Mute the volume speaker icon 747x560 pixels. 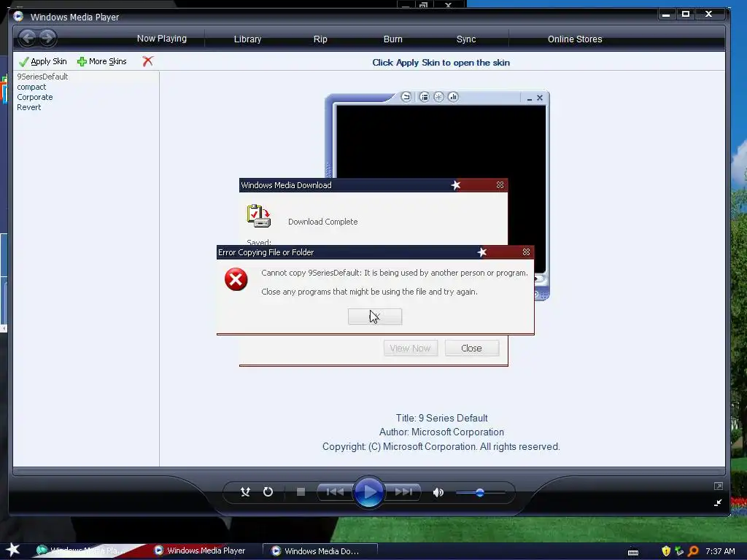pyautogui.click(x=438, y=492)
